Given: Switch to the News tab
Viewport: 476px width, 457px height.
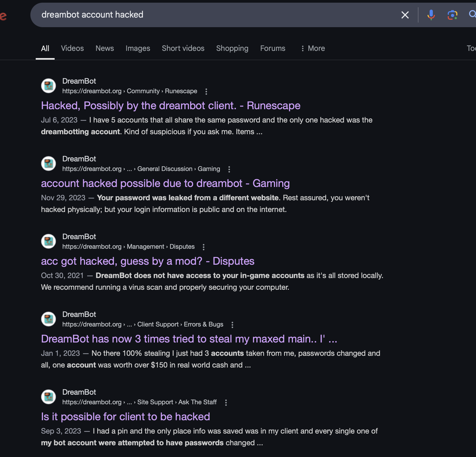Looking at the screenshot, I should coord(105,48).
